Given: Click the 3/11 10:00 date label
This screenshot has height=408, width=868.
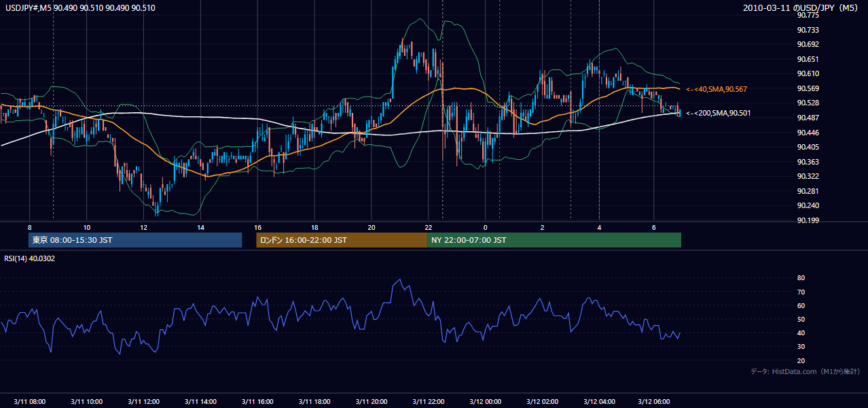Looking at the screenshot, I should point(86,402).
